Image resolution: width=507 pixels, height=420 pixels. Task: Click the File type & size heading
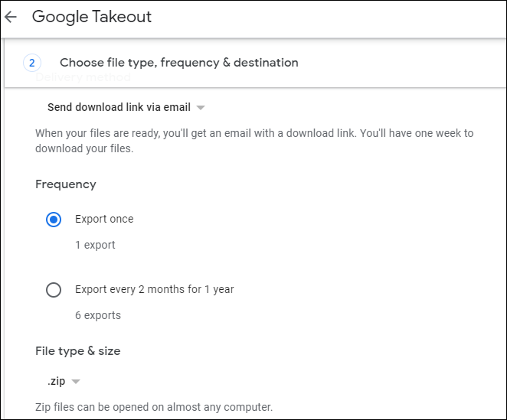pos(78,351)
